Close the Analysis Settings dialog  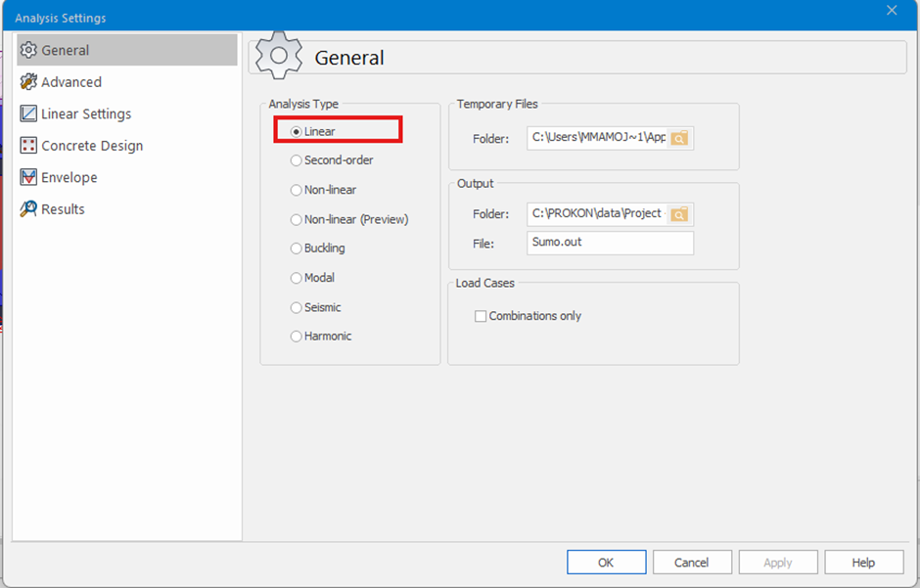tap(892, 11)
